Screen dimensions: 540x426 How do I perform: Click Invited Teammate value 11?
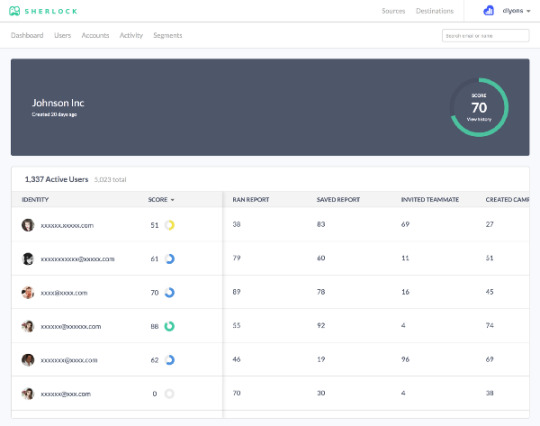tap(405, 258)
